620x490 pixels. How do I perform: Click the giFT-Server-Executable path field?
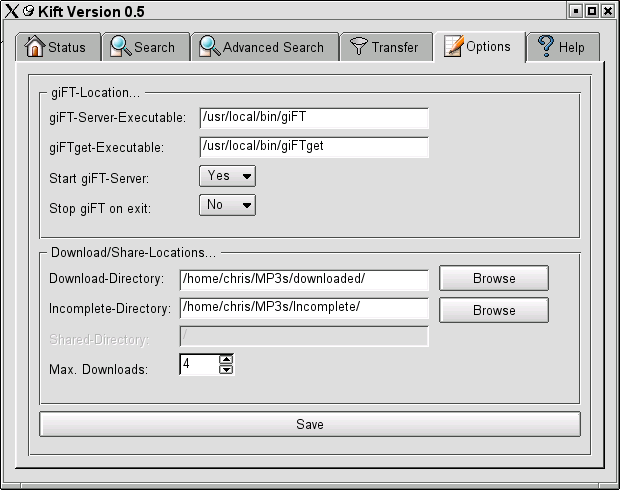tap(313, 118)
